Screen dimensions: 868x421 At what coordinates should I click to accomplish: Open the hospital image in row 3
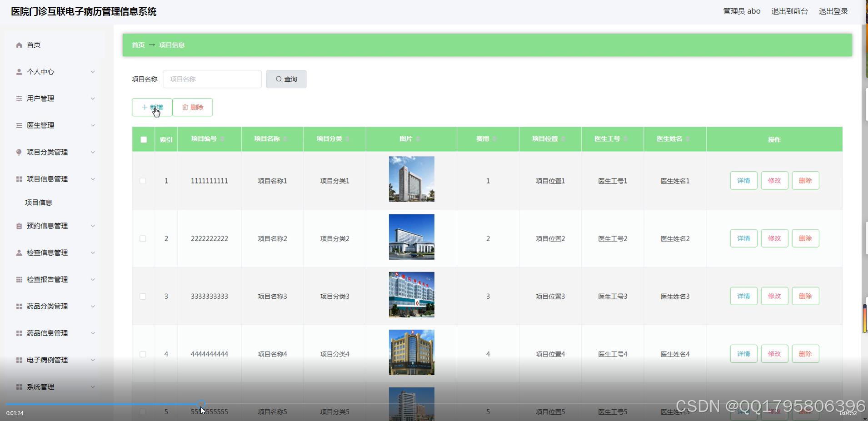[x=412, y=294]
